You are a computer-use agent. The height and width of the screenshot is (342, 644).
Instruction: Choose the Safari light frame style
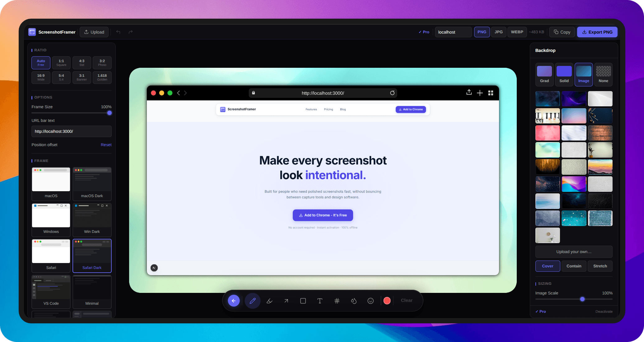(51, 256)
